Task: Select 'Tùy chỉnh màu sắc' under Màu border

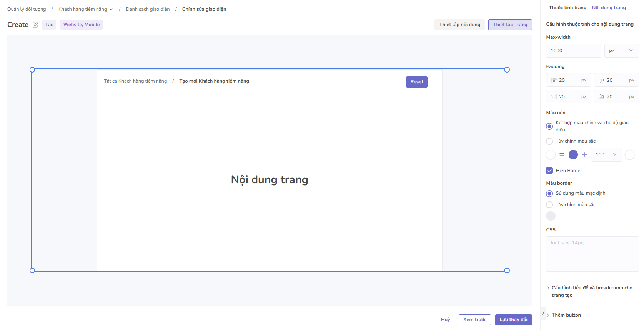Action: pyautogui.click(x=549, y=205)
